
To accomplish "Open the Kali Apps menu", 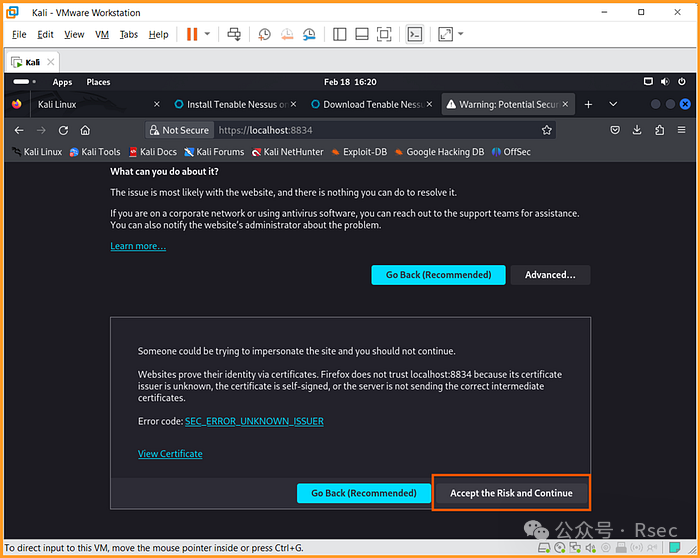I will [62, 82].
